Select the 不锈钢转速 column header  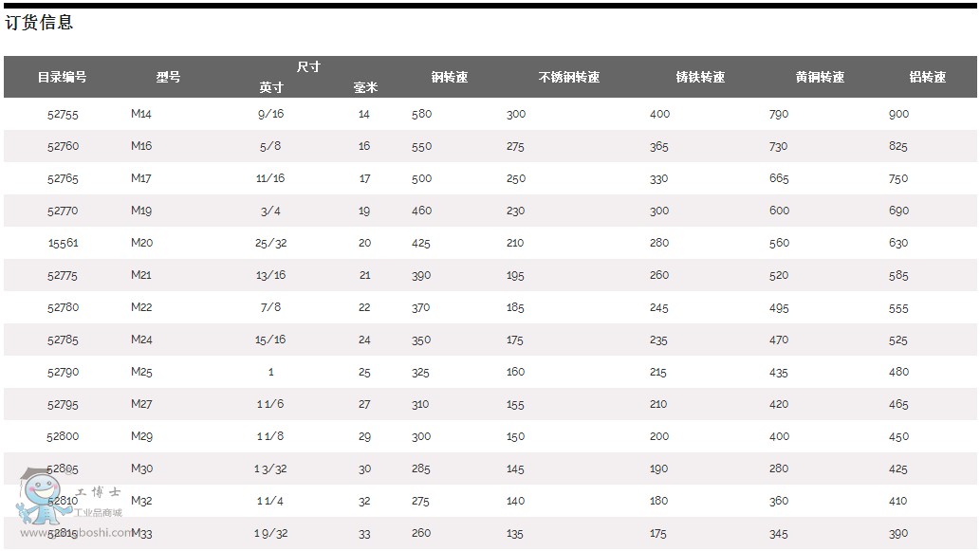pos(569,77)
